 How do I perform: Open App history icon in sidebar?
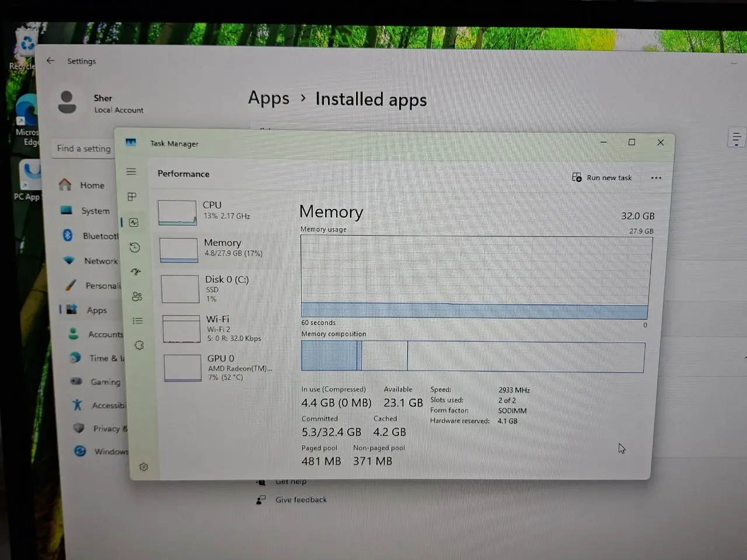pyautogui.click(x=135, y=247)
